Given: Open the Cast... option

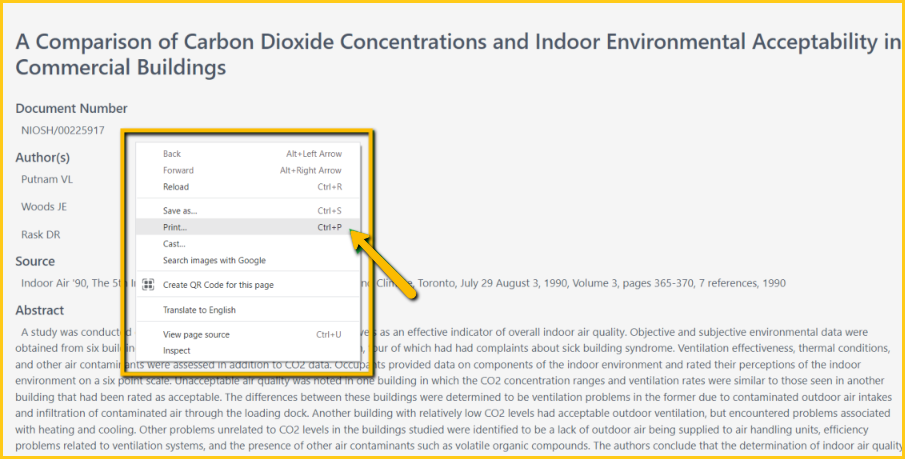Looking at the screenshot, I should click(x=174, y=244).
